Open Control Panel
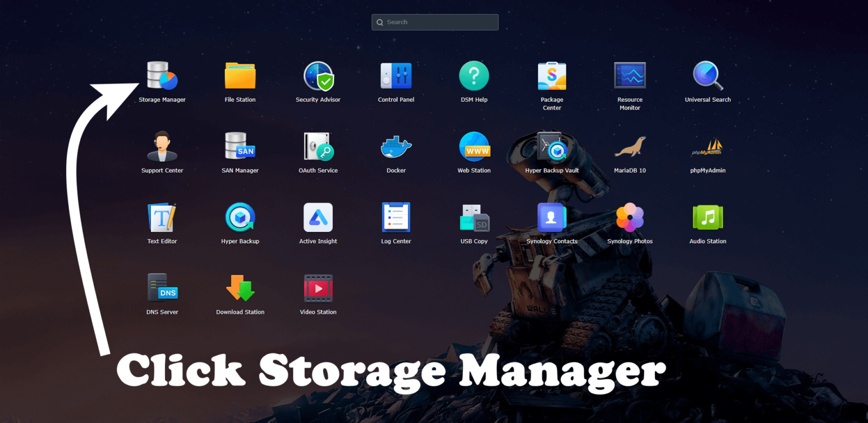The height and width of the screenshot is (423, 868). click(x=396, y=75)
